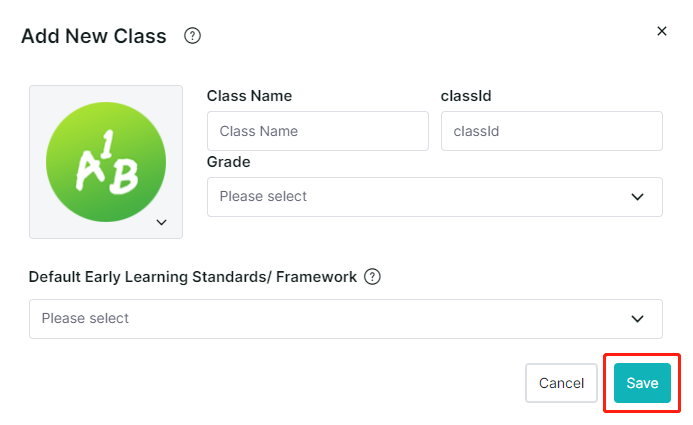Close the Add New Class dialog

[662, 31]
